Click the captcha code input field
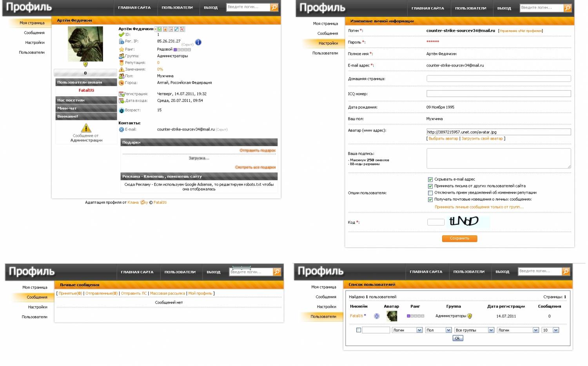Image resolution: width=588 pixels, height=366 pixels. (x=436, y=222)
